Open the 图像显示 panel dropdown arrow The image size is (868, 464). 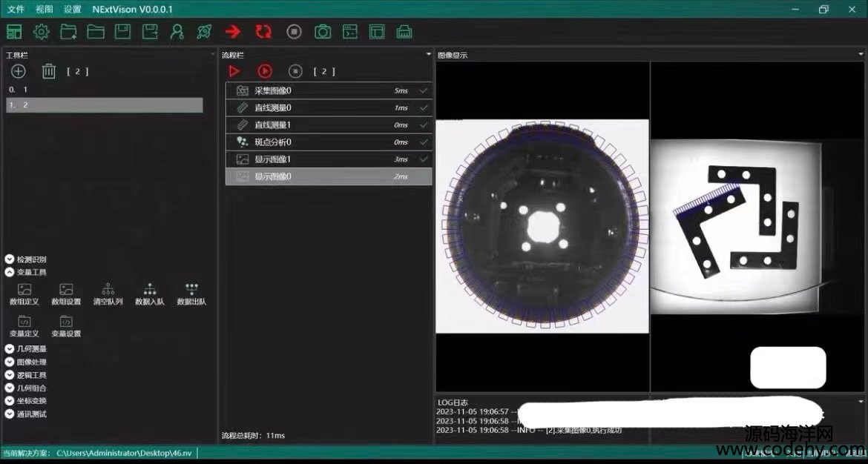[x=861, y=54]
